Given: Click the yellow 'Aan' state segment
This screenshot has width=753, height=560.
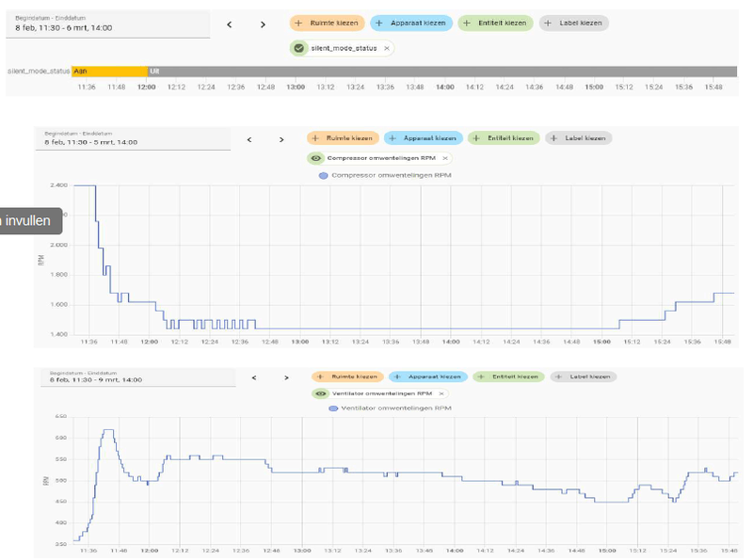Looking at the screenshot, I should pyautogui.click(x=109, y=72).
